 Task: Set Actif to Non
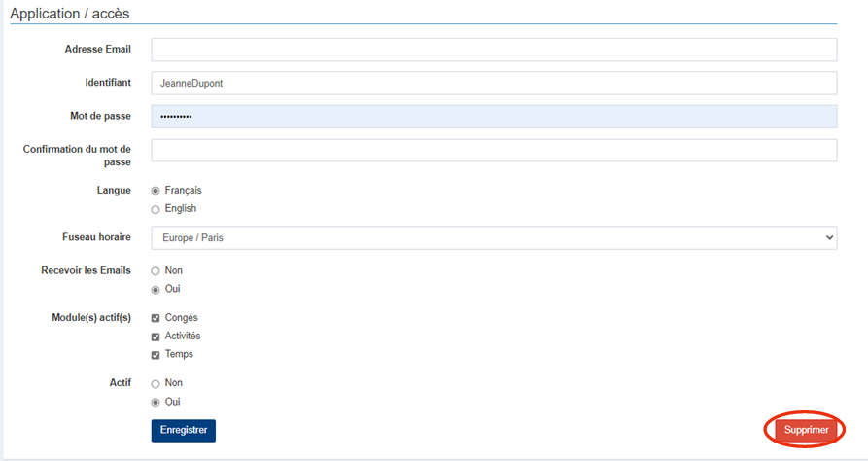click(x=156, y=384)
